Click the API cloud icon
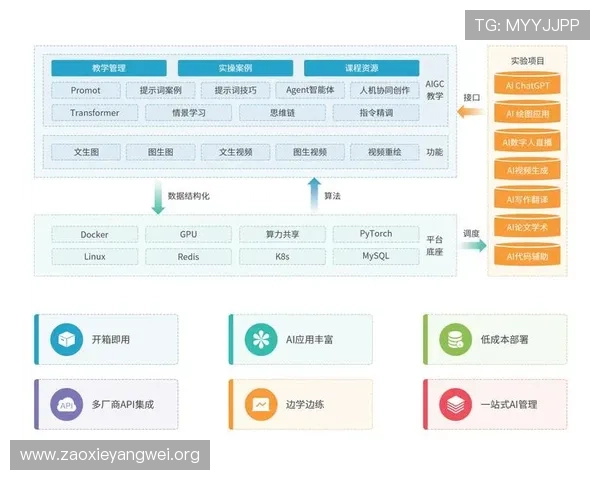The width and height of the screenshot is (600, 480). (67, 405)
